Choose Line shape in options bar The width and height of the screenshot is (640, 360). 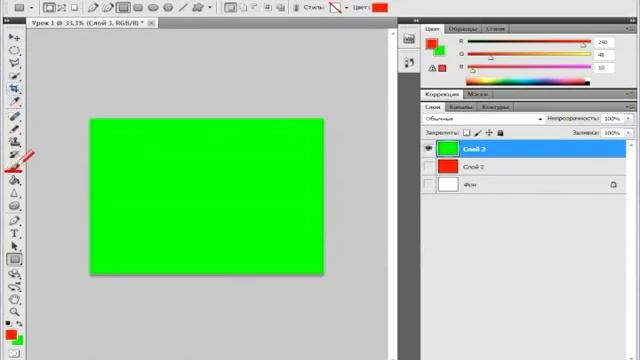point(183,7)
